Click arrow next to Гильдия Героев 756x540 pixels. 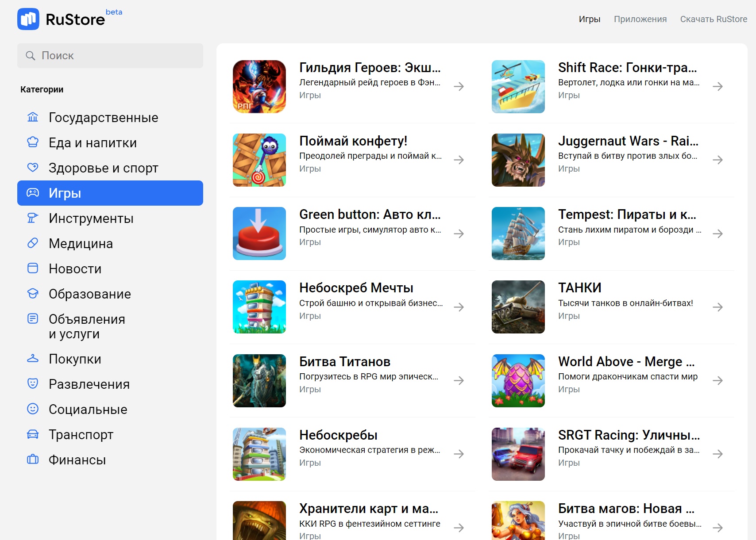point(459,86)
